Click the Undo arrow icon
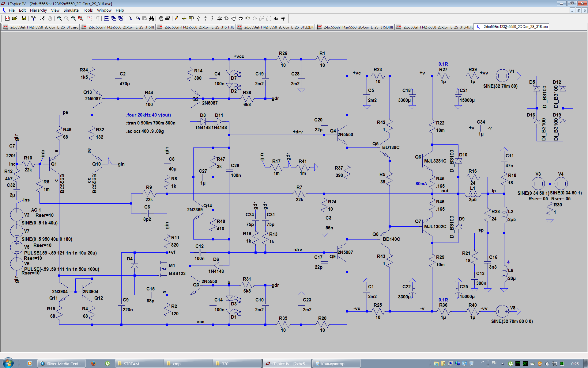This screenshot has height=368, width=588. 248,18
